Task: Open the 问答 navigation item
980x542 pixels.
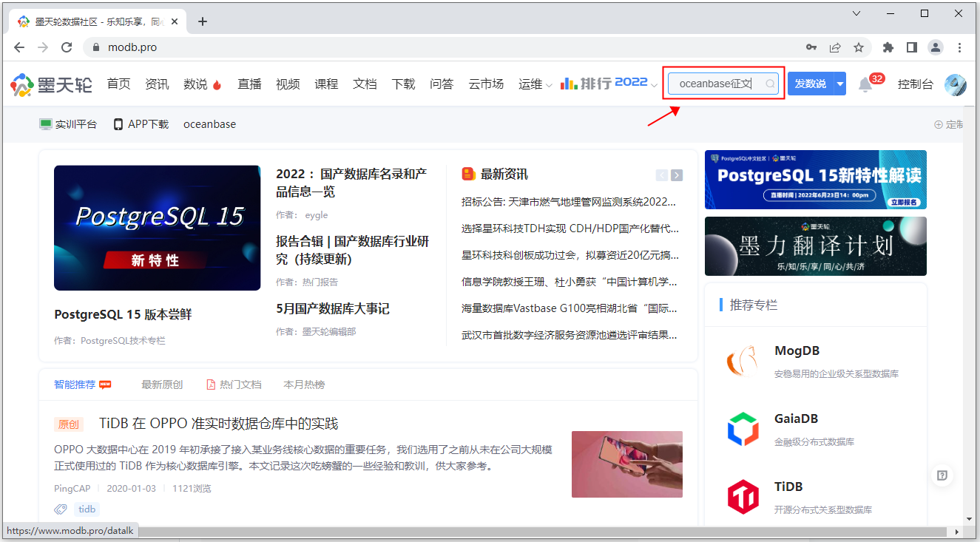Action: (442, 84)
